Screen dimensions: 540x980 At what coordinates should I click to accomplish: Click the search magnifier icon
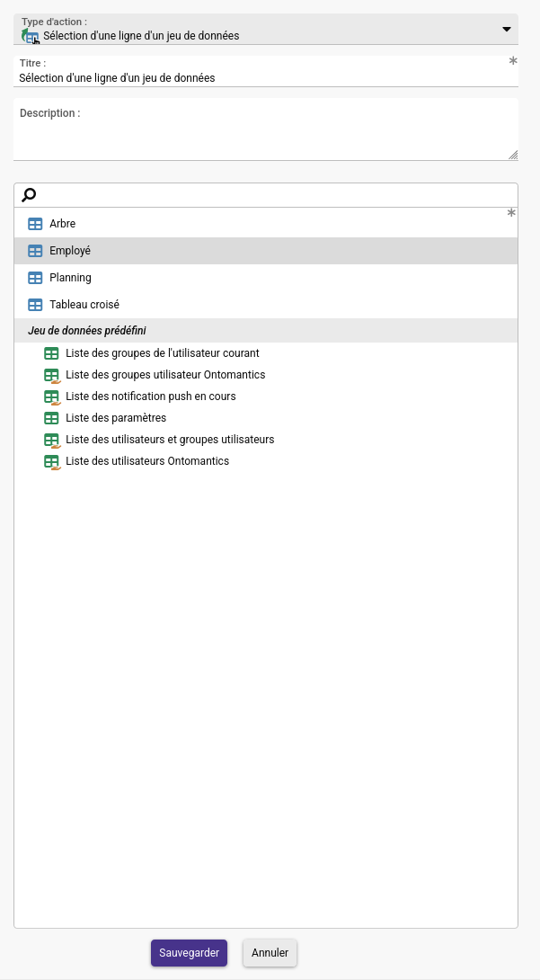tap(29, 195)
